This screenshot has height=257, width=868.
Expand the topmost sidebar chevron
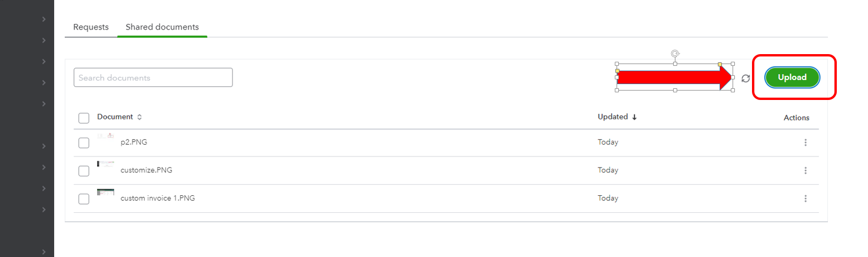click(44, 19)
